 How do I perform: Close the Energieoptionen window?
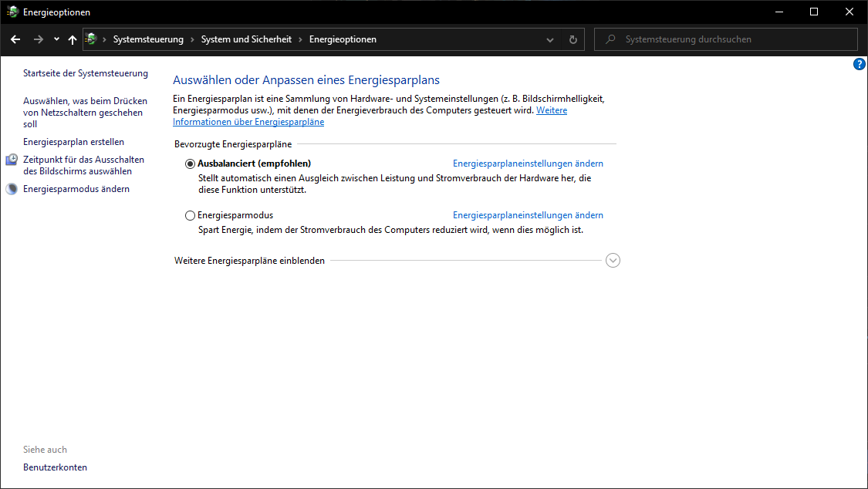point(849,12)
